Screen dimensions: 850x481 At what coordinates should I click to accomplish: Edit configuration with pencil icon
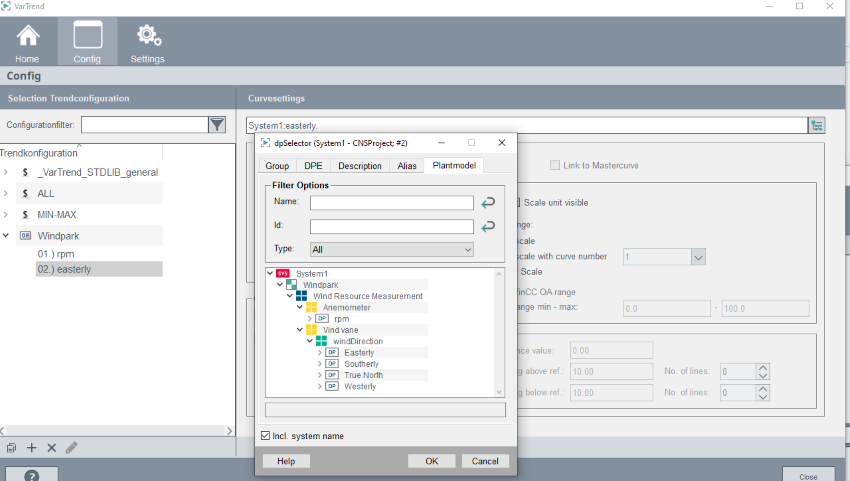(71, 448)
